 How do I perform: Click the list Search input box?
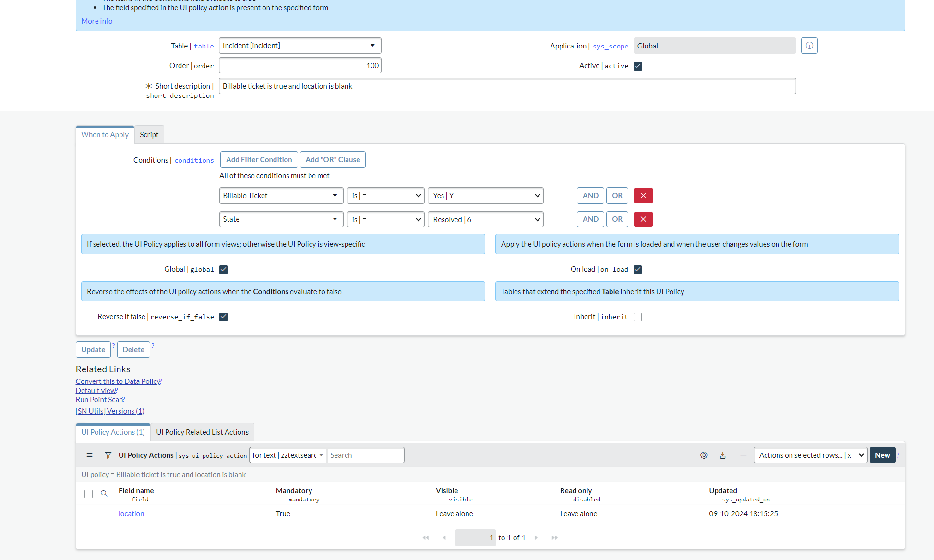[366, 455]
